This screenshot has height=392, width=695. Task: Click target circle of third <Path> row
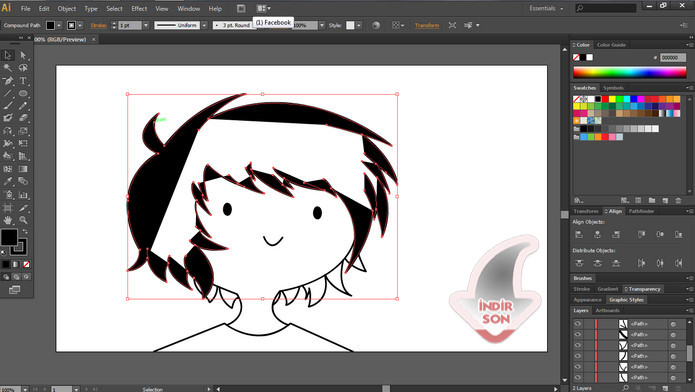click(x=673, y=345)
